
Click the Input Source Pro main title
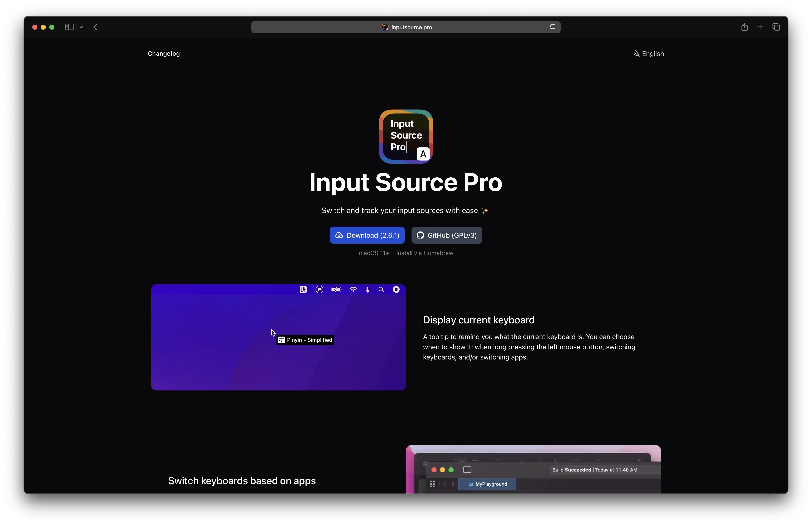click(406, 182)
